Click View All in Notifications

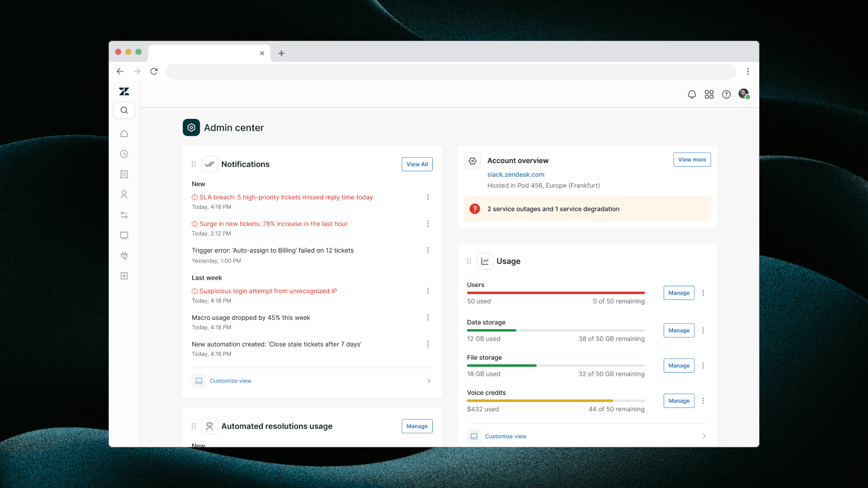point(417,164)
